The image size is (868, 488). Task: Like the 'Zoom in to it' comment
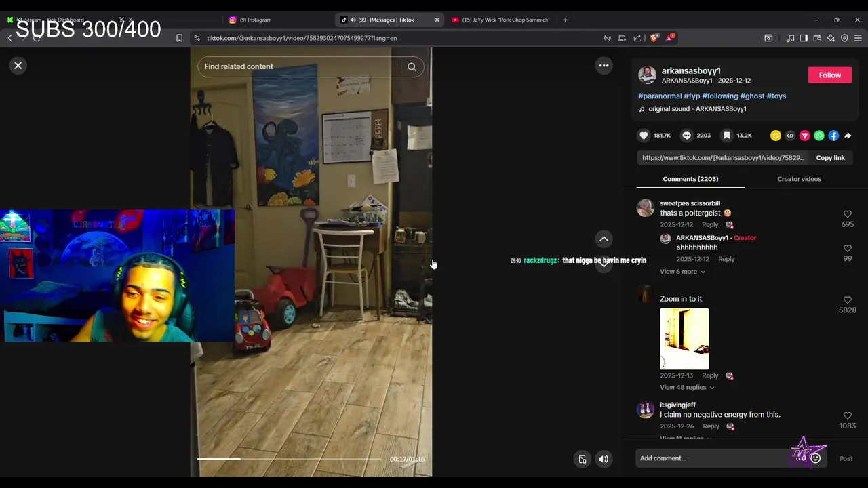click(847, 300)
